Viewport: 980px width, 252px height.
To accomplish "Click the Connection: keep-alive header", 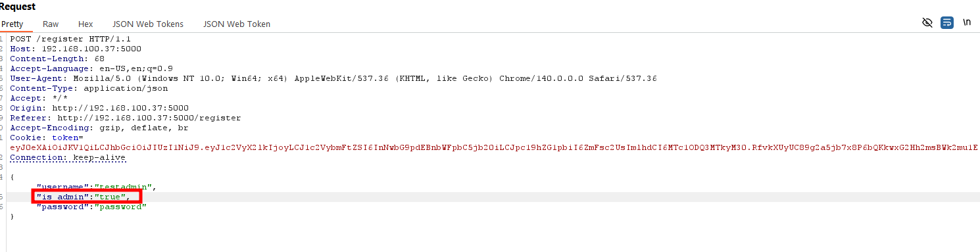I will click(x=68, y=158).
